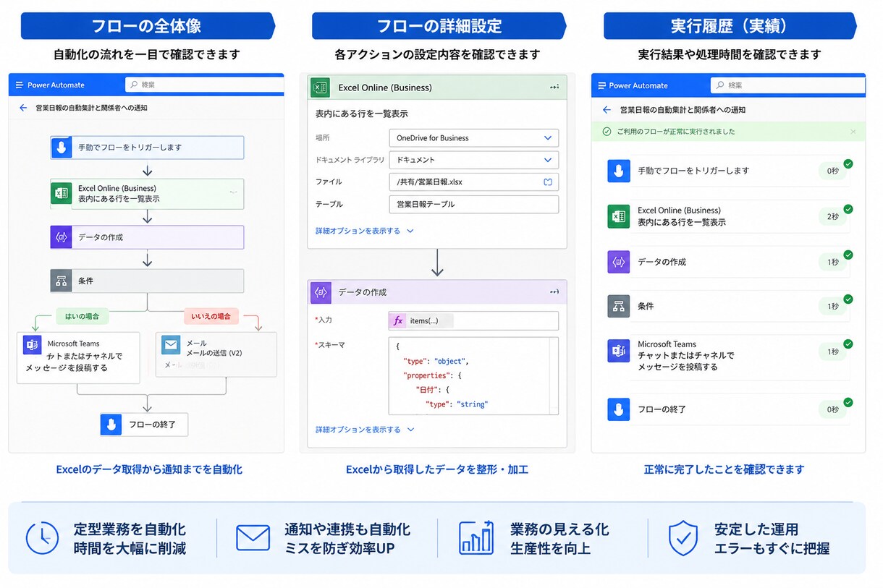Click データの作成 header icon in center card
The height and width of the screenshot is (588, 883).
pyautogui.click(x=321, y=292)
